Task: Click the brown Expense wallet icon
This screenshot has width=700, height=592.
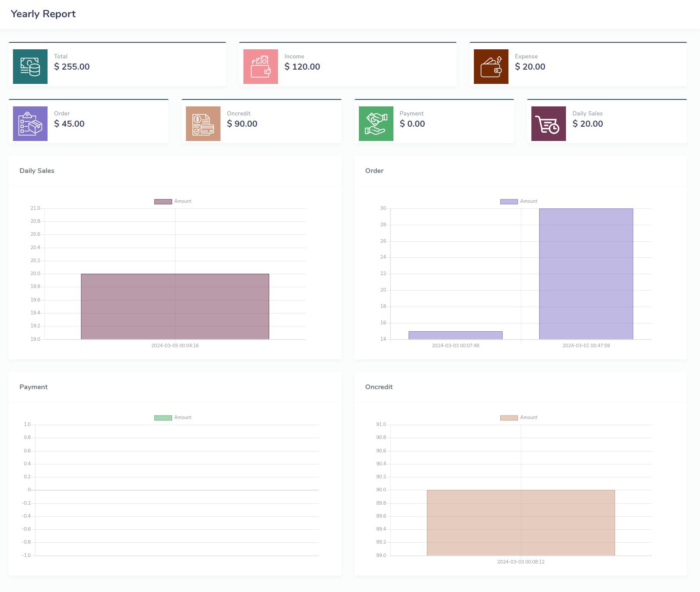Action: click(491, 67)
